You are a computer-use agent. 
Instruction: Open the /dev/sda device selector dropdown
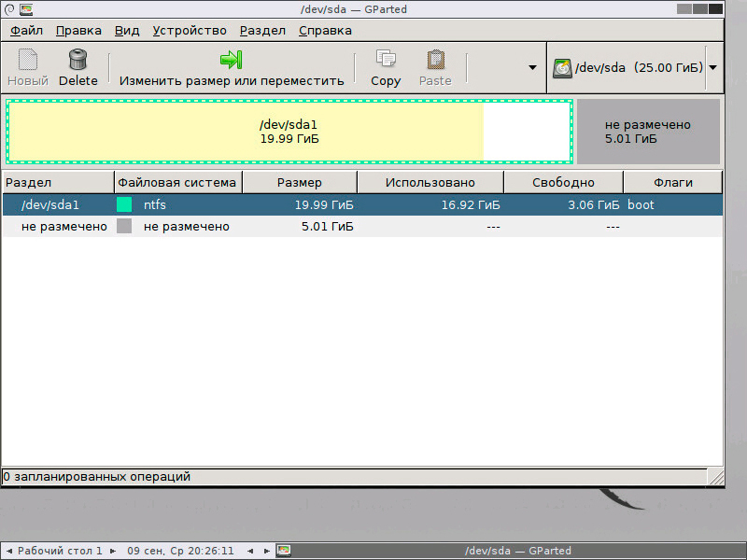pos(712,67)
